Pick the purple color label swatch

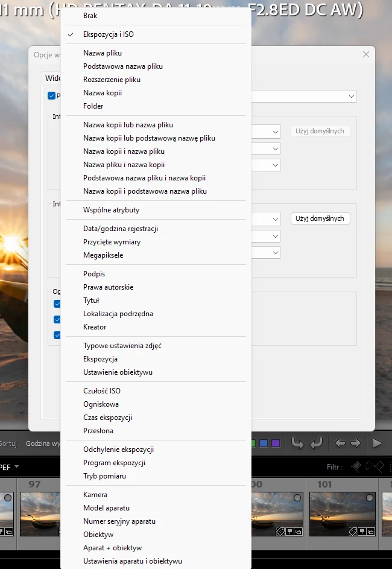[276, 443]
